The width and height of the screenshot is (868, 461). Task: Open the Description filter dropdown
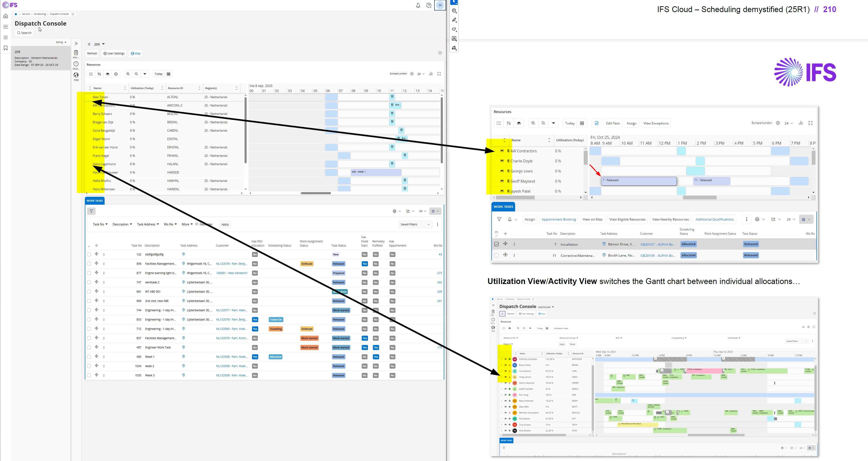point(122,224)
